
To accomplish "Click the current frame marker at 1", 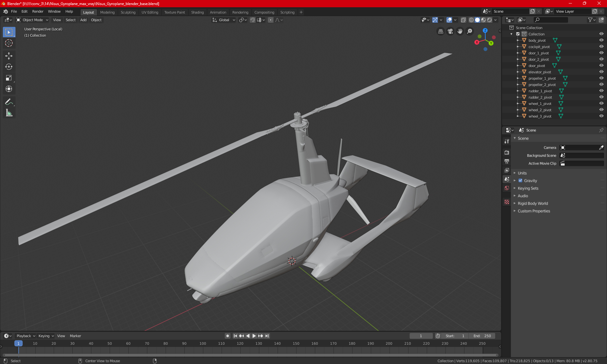I will (18, 343).
